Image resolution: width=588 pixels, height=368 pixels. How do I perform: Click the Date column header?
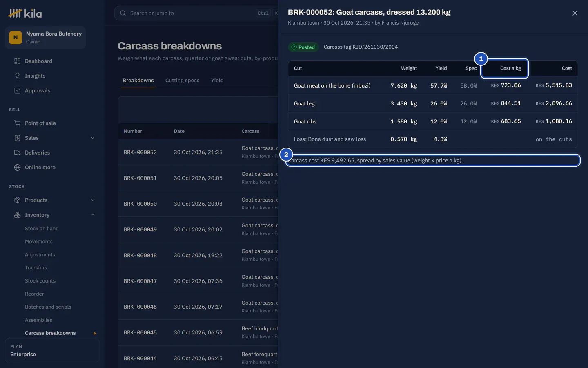click(x=179, y=131)
